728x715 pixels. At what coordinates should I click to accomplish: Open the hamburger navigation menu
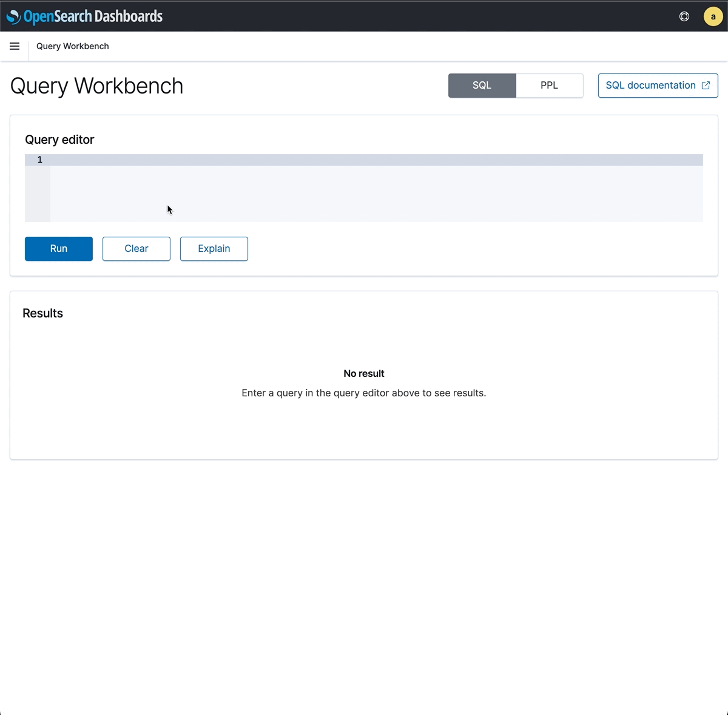click(15, 46)
